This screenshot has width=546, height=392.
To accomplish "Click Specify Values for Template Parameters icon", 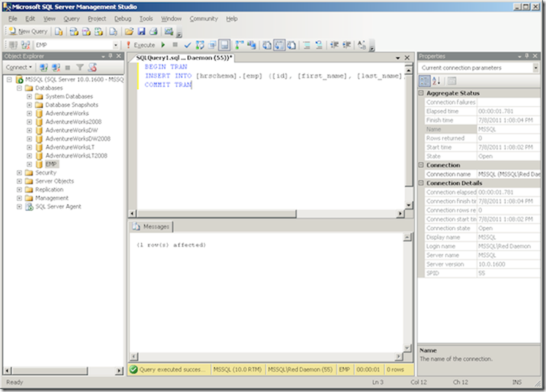I will pos(362,45).
